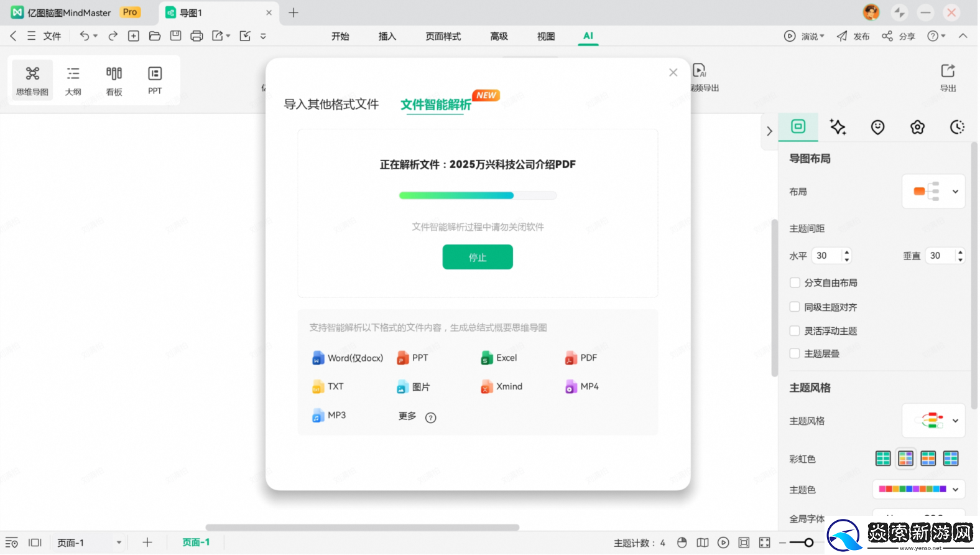Select fourth 彩虹色 rainbow scheme
The height and width of the screenshot is (555, 980).
coord(951,459)
